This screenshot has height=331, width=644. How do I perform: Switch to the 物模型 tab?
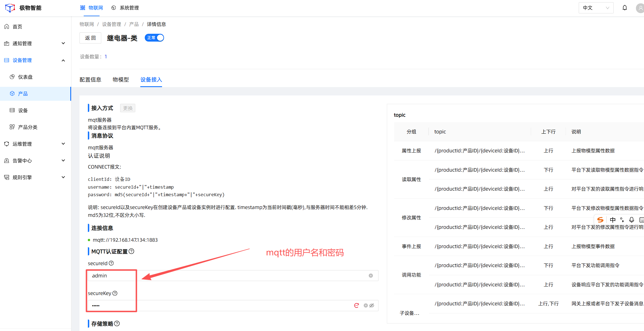[x=121, y=80]
